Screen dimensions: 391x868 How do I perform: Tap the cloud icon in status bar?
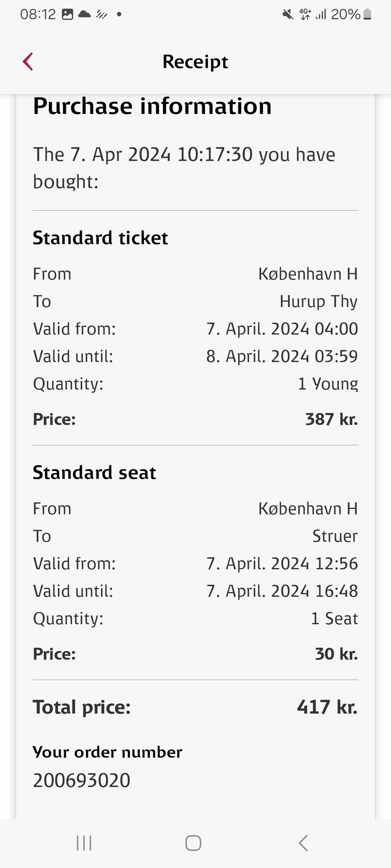click(85, 14)
